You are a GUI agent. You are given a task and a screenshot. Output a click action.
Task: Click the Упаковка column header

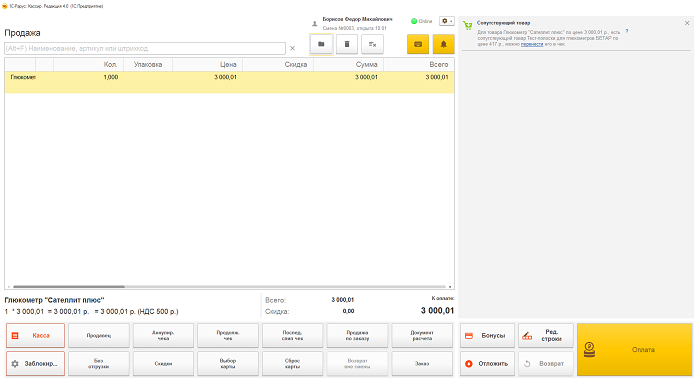coord(148,64)
